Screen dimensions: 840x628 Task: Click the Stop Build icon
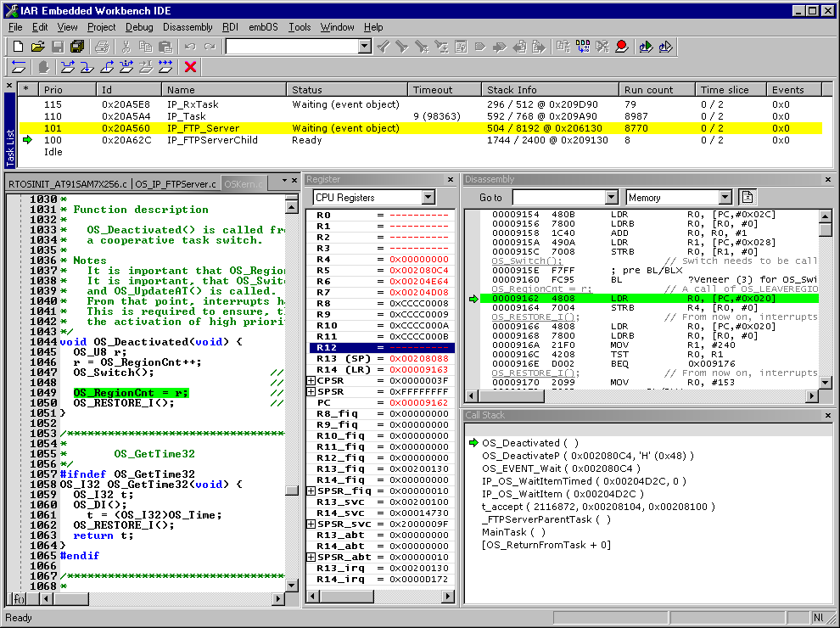coord(602,48)
